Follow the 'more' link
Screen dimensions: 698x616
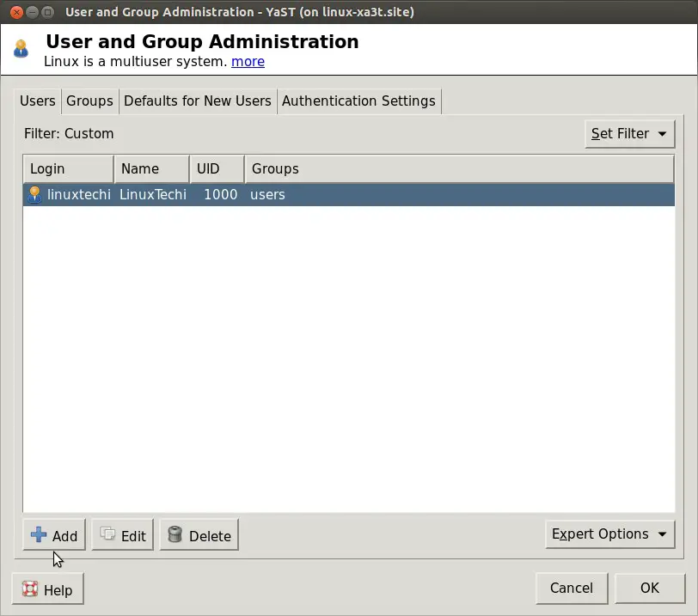point(248,61)
